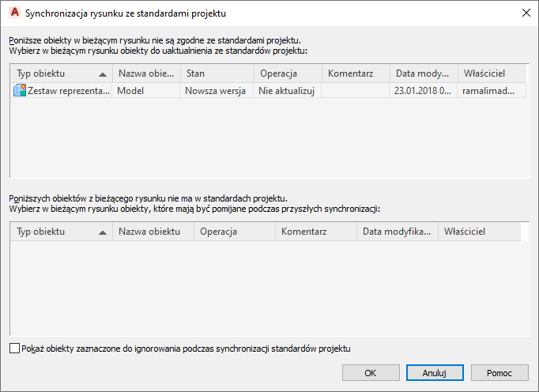Sort lower list by Typ obiektu header
Image resolution: width=539 pixels, height=392 pixels.
point(60,232)
